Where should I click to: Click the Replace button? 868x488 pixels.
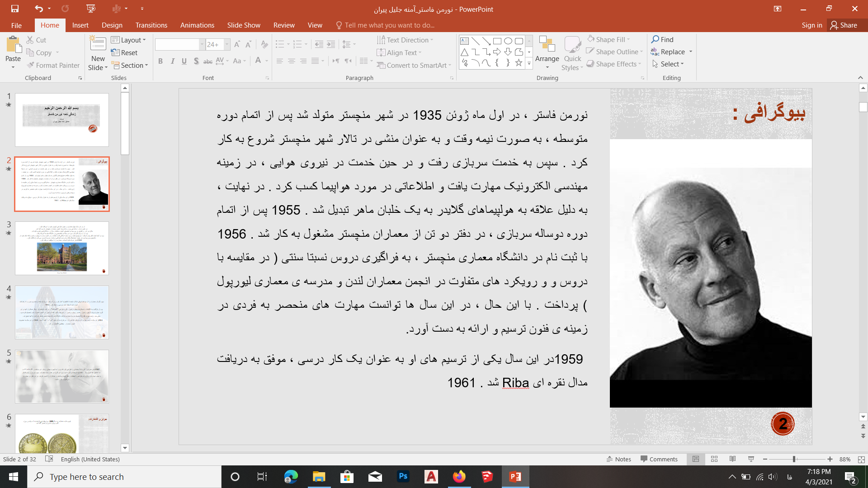coord(672,52)
